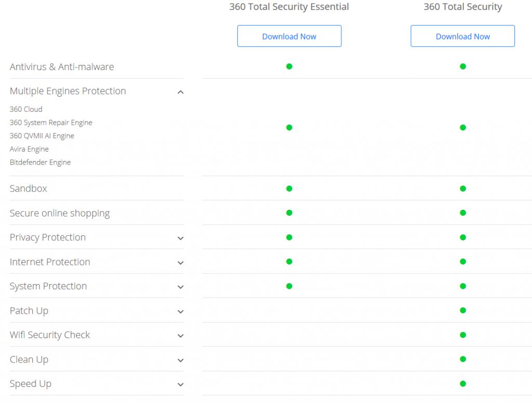The height and width of the screenshot is (403, 532).
Task: Click the Clean Up green dot indicator
Action: (x=462, y=359)
